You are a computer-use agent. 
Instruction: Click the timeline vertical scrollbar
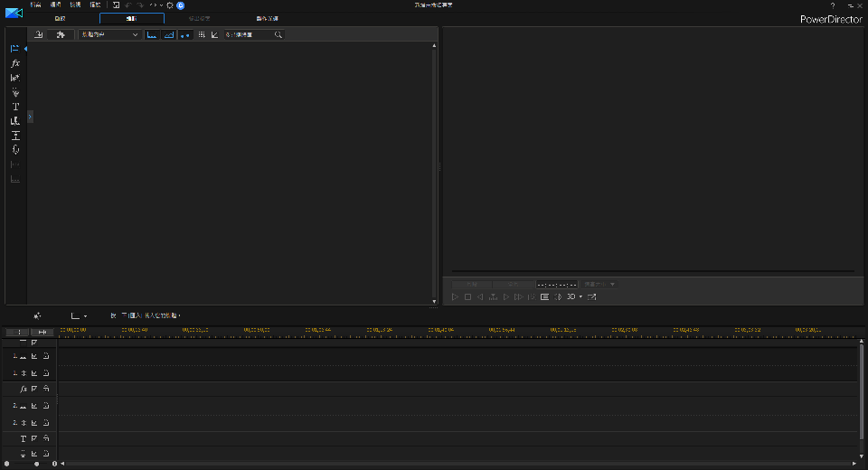coord(862,391)
